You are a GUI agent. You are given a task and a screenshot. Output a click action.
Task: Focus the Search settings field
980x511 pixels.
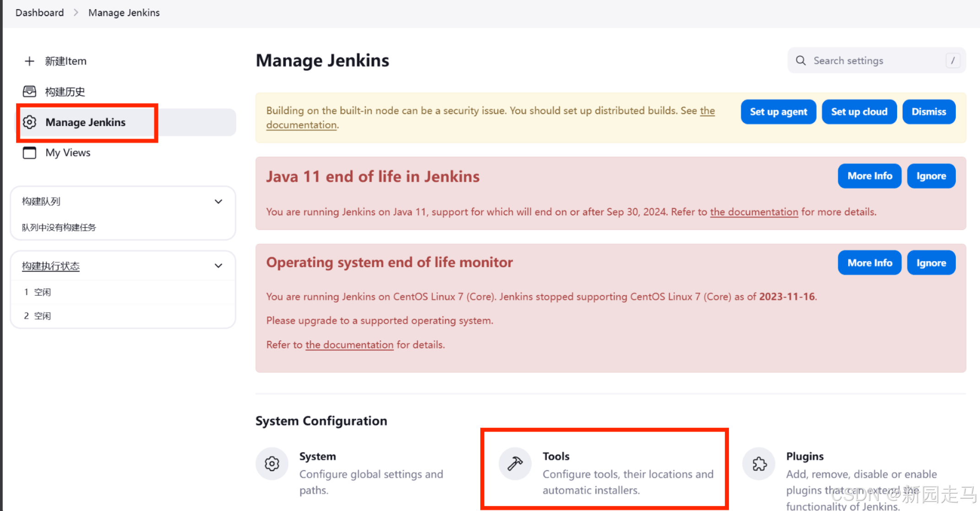pyautogui.click(x=877, y=60)
